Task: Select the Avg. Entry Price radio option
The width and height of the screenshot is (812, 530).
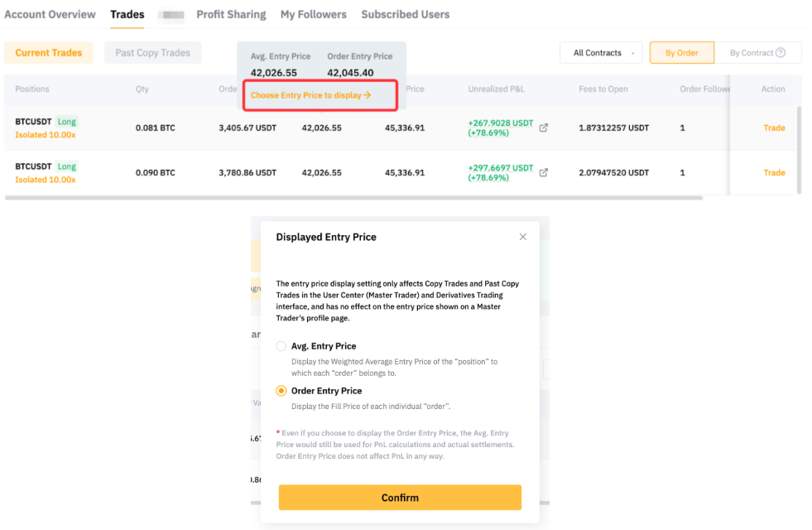Action: click(281, 346)
